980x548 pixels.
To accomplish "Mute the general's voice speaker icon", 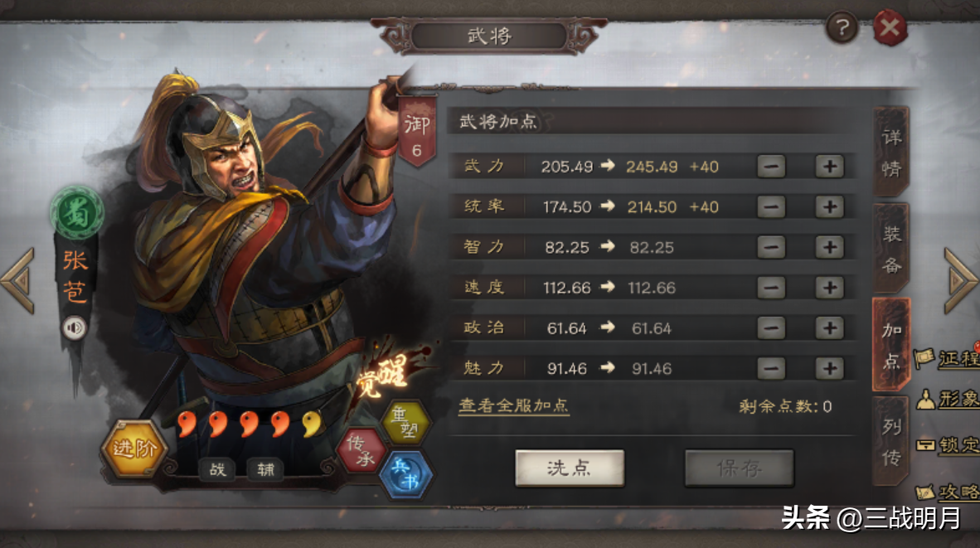I will 75,327.
